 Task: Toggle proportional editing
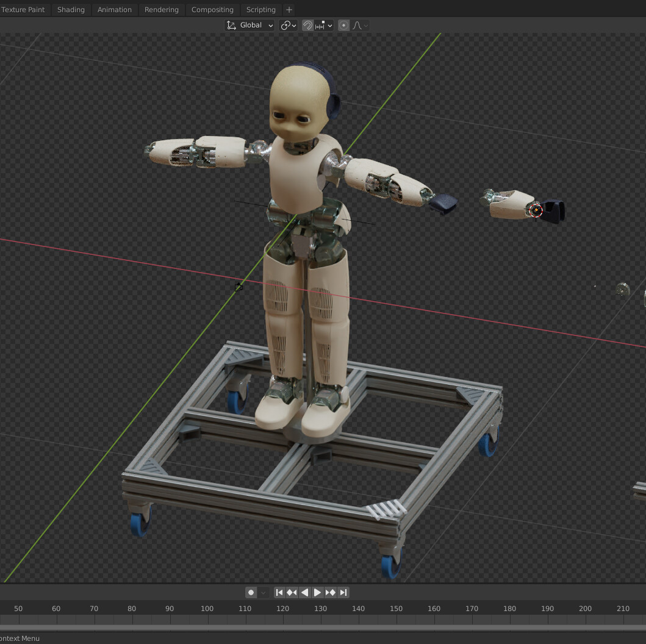pyautogui.click(x=344, y=25)
